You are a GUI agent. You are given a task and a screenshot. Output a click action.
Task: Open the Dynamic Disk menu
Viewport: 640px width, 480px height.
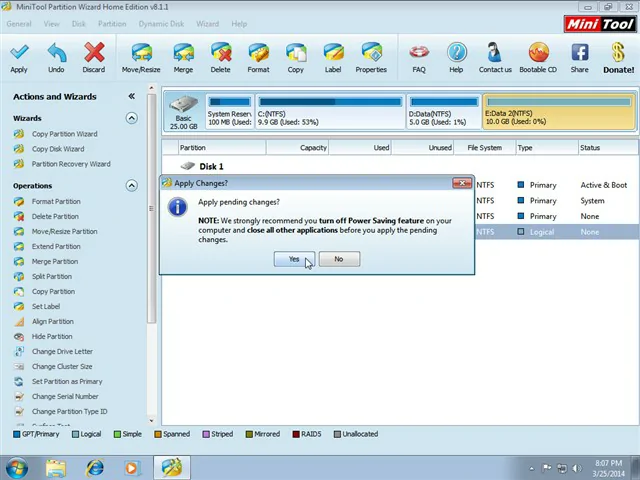[x=161, y=23]
